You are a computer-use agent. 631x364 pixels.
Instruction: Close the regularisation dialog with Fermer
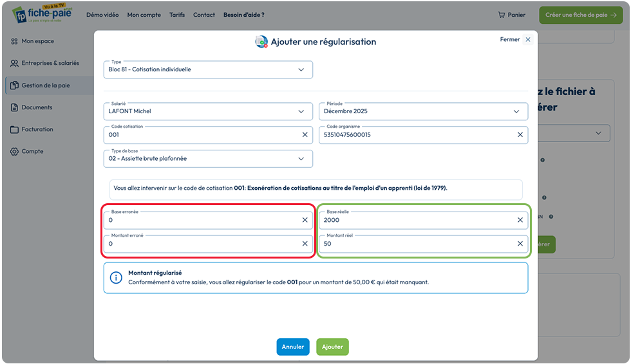516,39
